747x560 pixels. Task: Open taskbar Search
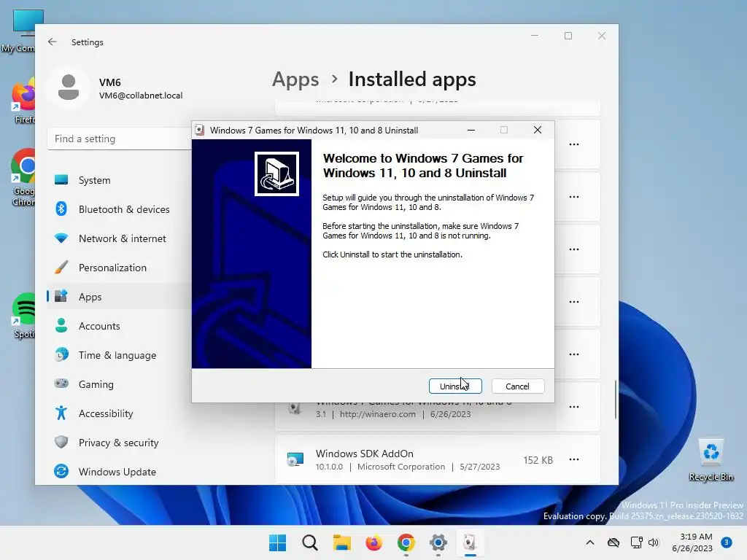pyautogui.click(x=309, y=542)
